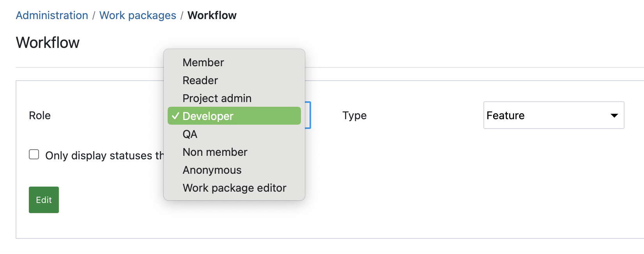Viewport: 644px width, 254px height.
Task: Click the Type field label
Action: pyautogui.click(x=354, y=115)
